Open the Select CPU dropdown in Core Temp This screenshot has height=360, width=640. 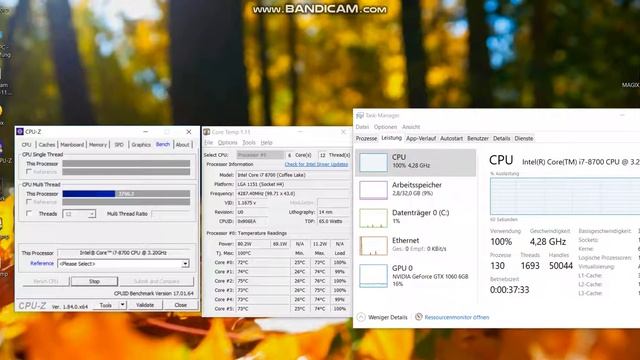(x=260, y=155)
